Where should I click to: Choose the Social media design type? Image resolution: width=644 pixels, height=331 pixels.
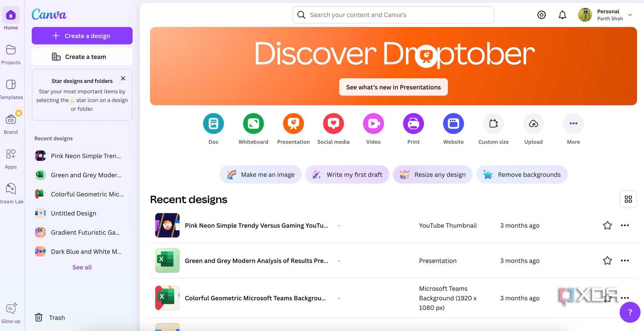333,124
